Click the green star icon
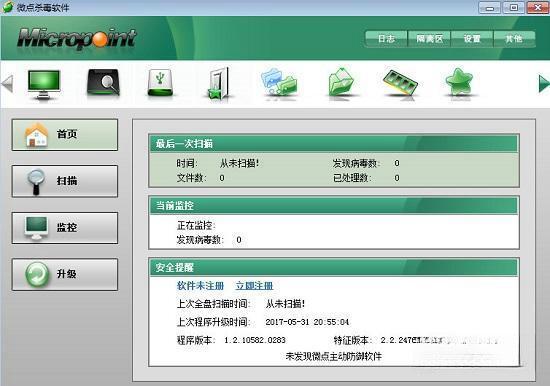550x386 pixels. 460,82
